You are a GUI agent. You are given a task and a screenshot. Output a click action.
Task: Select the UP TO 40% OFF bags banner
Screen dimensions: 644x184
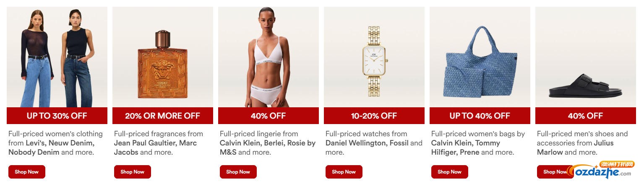tap(480, 116)
